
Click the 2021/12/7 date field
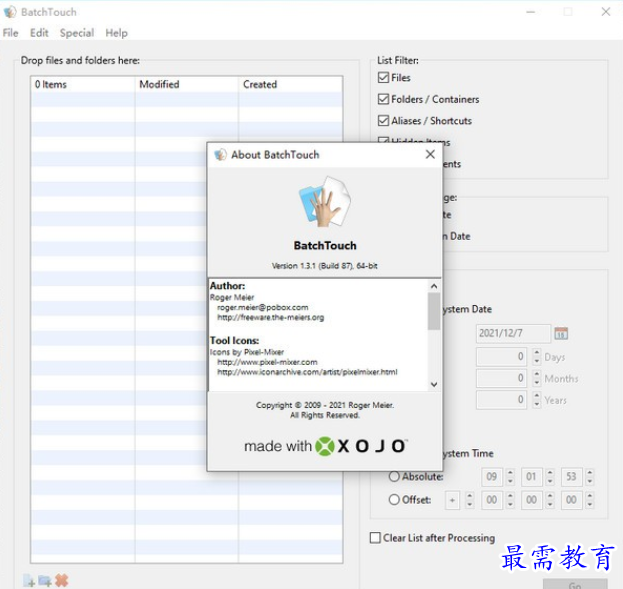[513, 333]
